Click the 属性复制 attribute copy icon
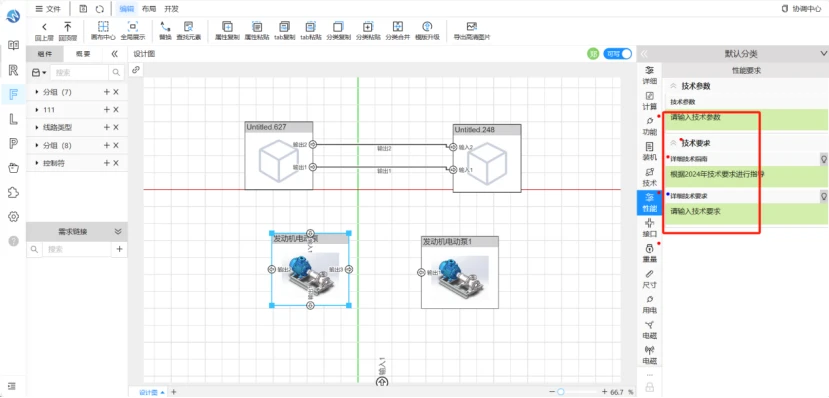829x398 pixels. click(x=227, y=26)
